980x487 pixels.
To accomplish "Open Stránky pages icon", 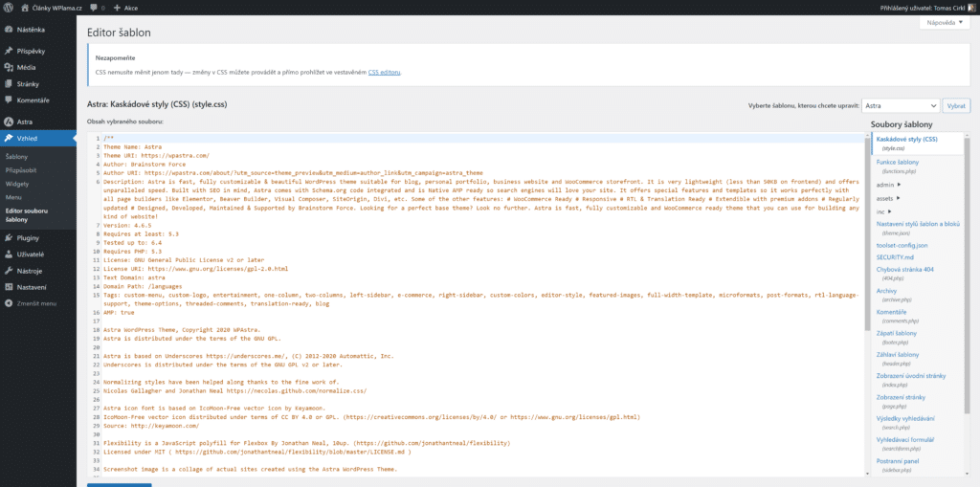I will coord(8,83).
